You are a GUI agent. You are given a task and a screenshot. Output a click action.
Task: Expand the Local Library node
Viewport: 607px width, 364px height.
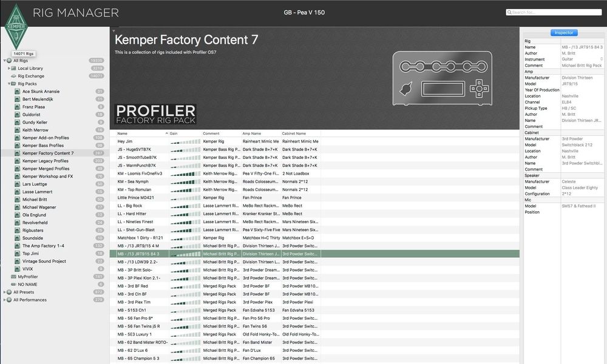pyautogui.click(x=9, y=69)
